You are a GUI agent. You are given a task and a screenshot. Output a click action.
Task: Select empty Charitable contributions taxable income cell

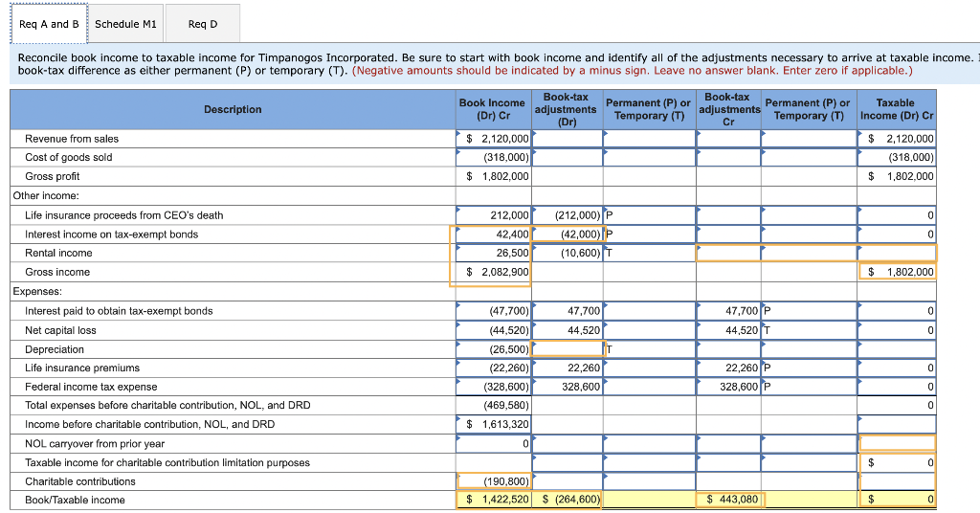pos(896,481)
